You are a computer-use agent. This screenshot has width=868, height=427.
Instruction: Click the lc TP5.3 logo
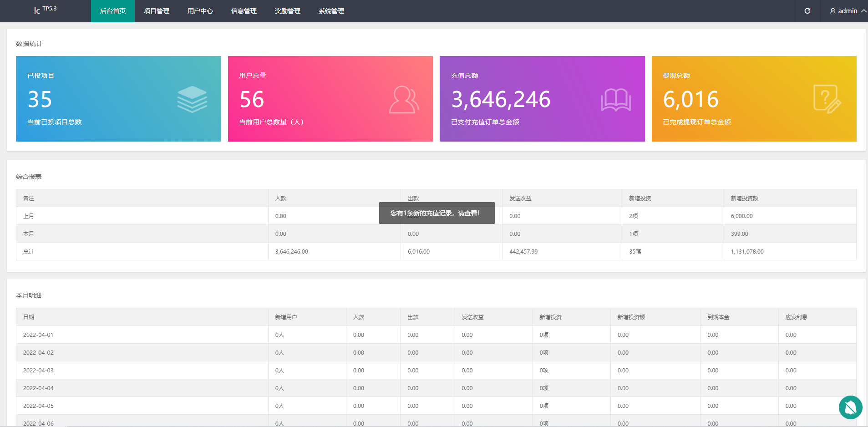tap(45, 10)
